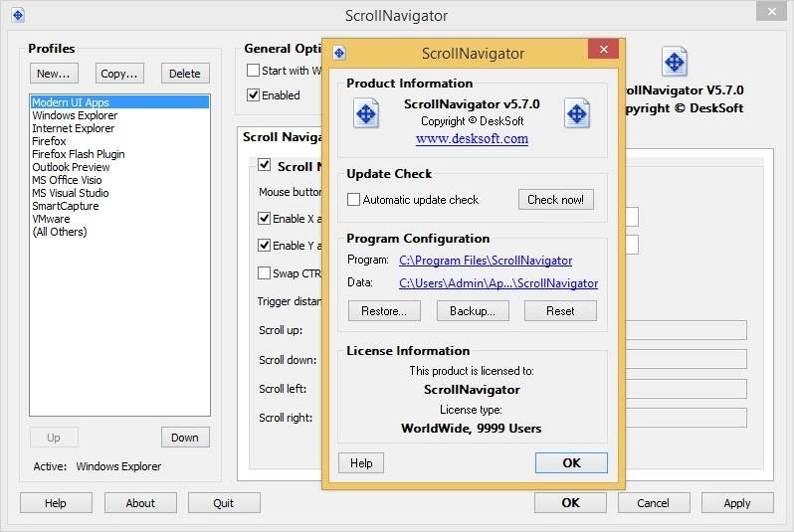Screen dimensions: 794x532
Task: Click the Scroll down input field
Action: 687,359
